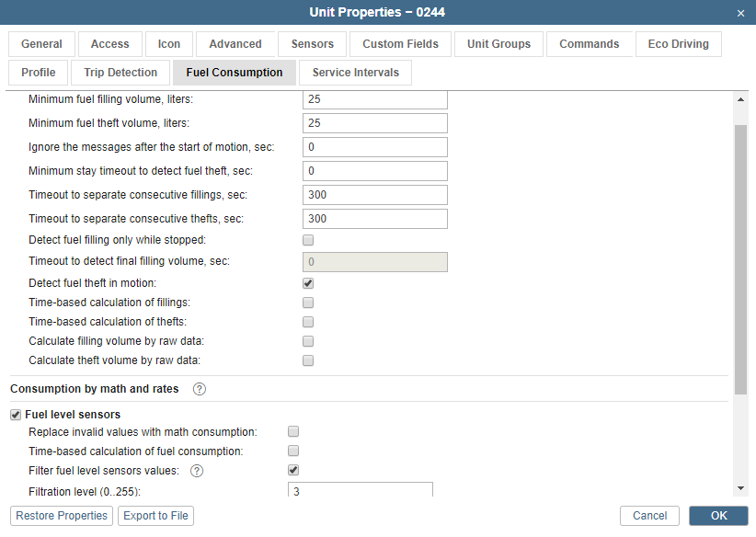Open the Trip Detection tab
Screen dimensions: 756x537
[120, 73]
